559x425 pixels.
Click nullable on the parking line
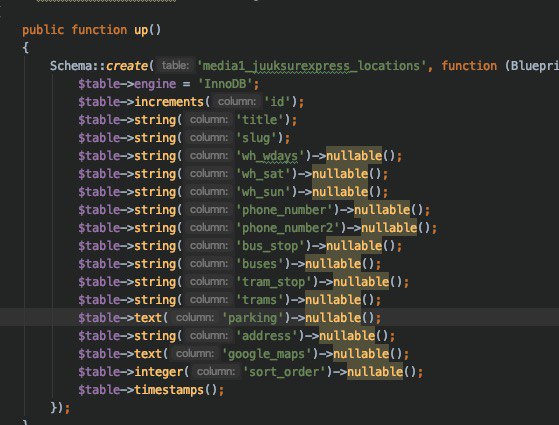333,318
